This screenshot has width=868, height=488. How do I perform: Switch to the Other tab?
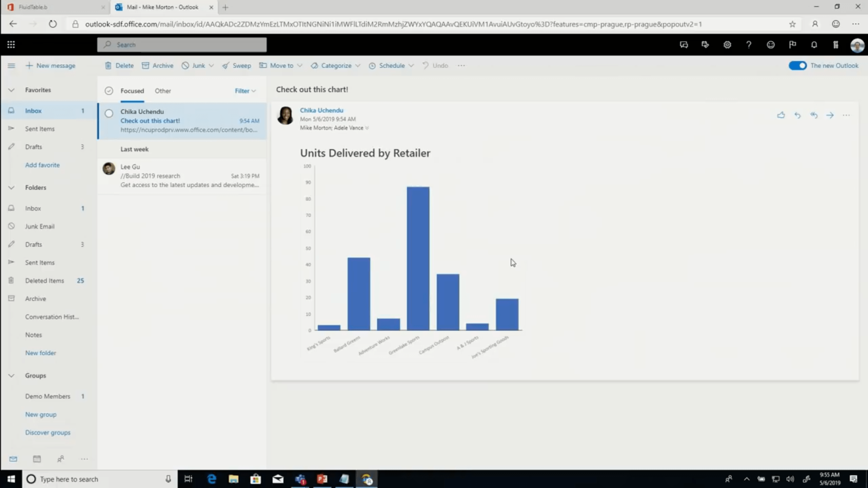coord(163,91)
